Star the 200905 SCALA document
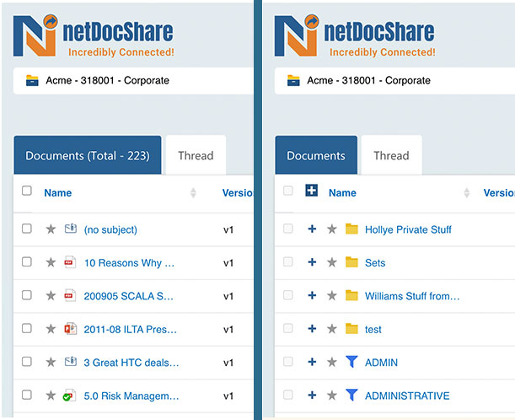Viewport: 515px width, 420px height. coord(51,295)
